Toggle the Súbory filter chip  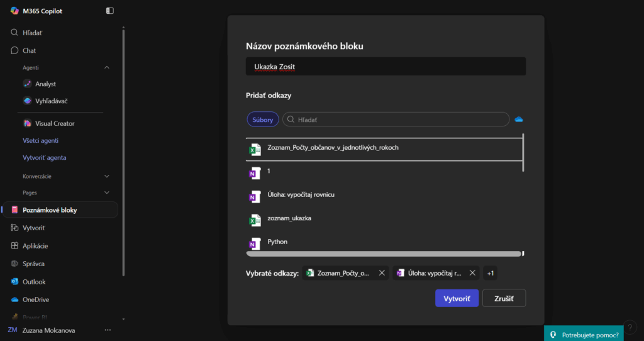tap(263, 120)
